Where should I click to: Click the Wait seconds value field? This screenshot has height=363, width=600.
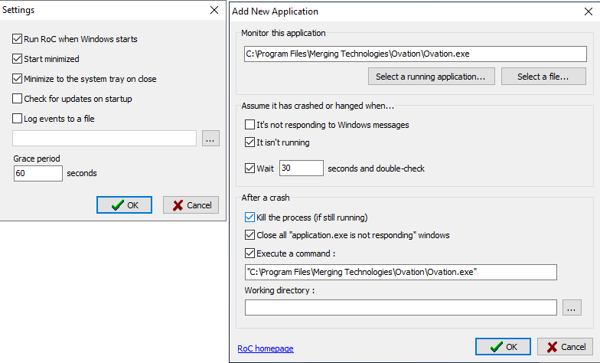(301, 168)
